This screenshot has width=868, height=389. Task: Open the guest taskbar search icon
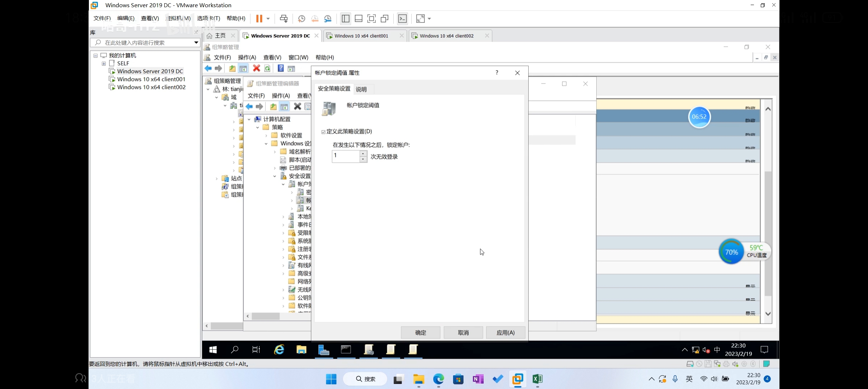point(235,350)
